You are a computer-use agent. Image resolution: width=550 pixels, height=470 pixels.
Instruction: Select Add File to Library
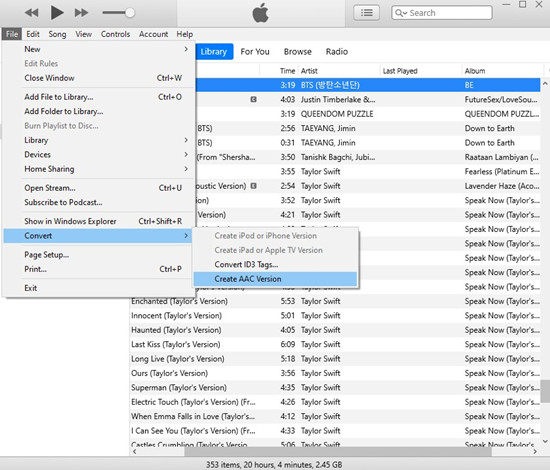98,97
